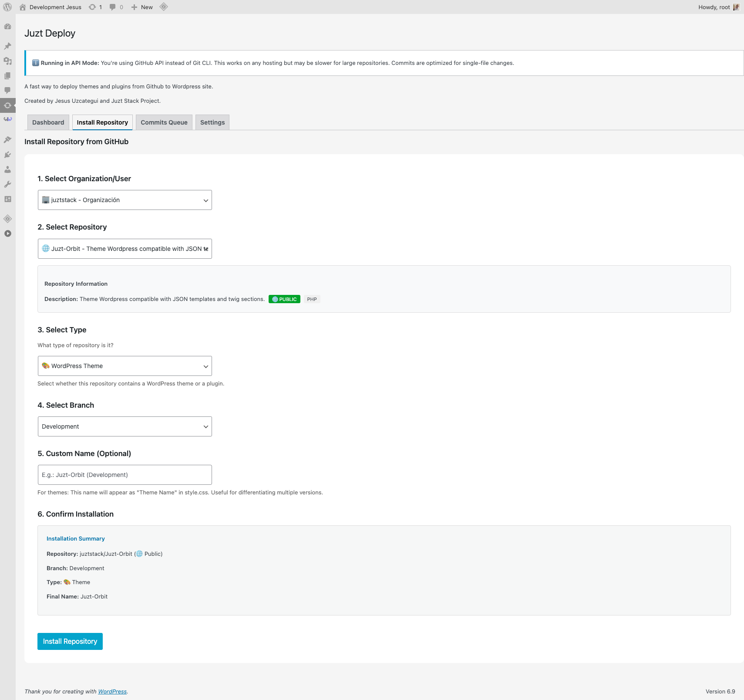This screenshot has height=700, width=744.
Task: Click the info icon in API Mode notice
Action: pos(36,63)
